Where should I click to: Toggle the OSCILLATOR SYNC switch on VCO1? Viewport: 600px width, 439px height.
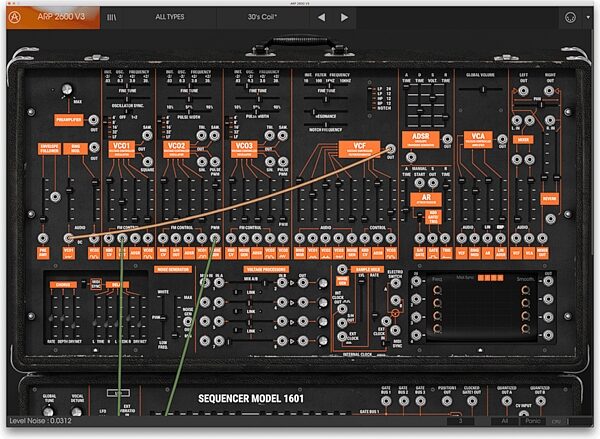pos(127,111)
